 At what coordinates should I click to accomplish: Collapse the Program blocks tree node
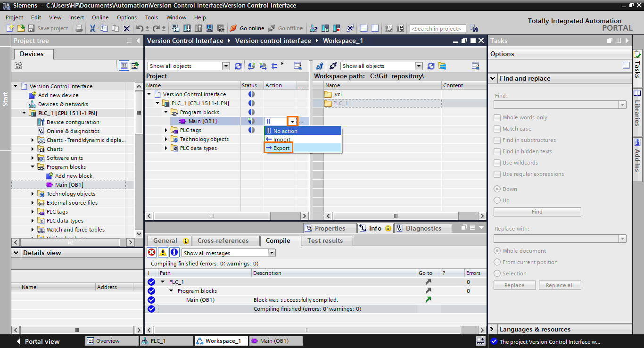(165, 112)
